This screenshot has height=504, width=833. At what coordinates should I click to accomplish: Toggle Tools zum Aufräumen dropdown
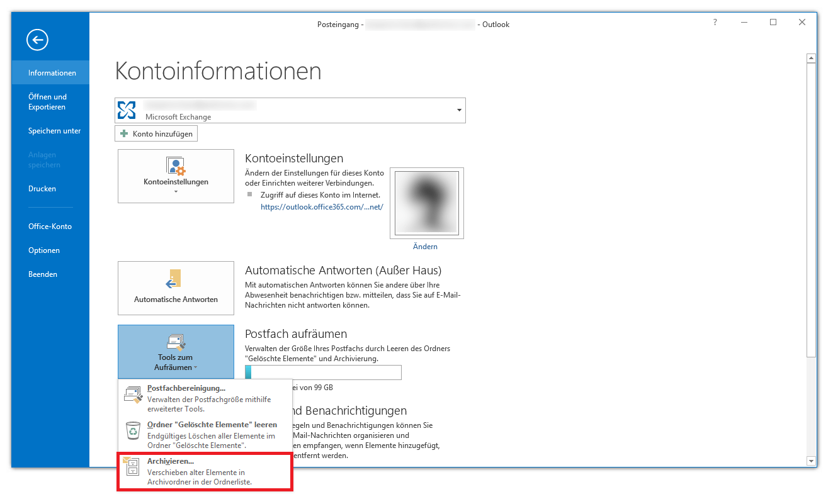[x=176, y=352]
